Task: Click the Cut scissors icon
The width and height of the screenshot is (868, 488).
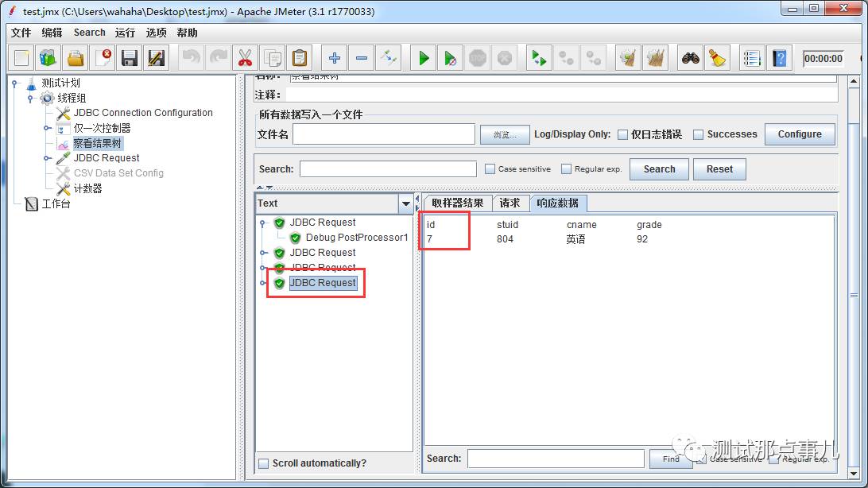Action: click(x=245, y=58)
